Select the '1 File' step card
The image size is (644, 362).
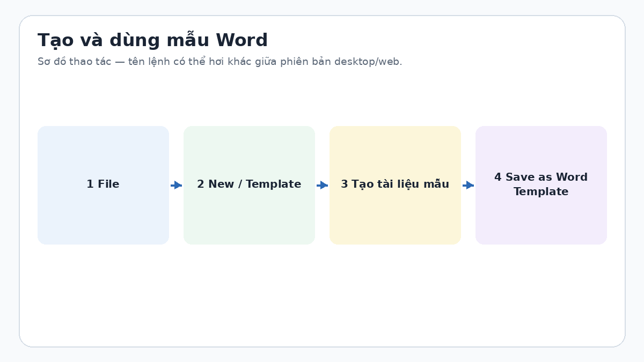pos(103,185)
